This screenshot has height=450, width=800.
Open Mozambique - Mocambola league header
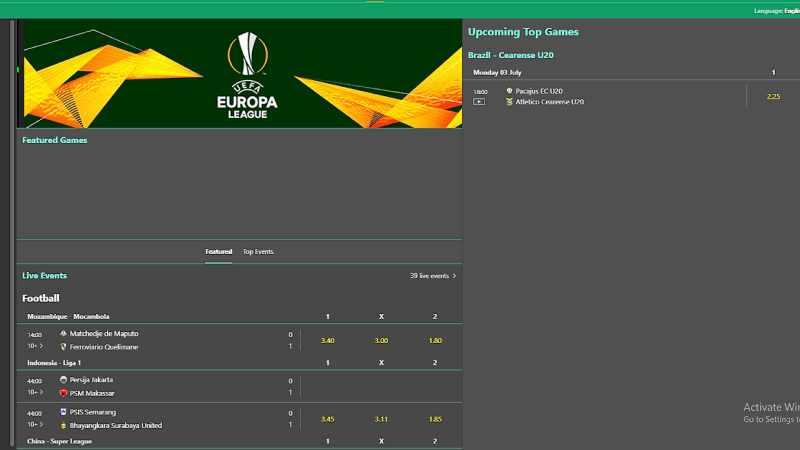coord(68,316)
